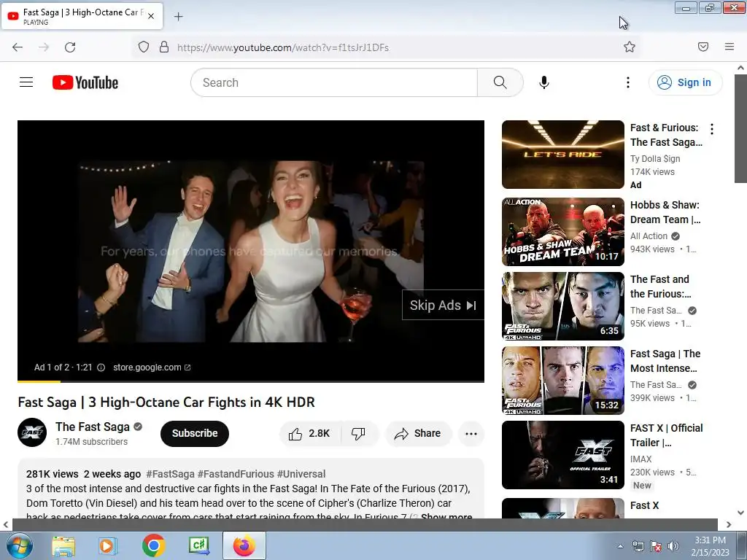Open the Firefox application menu
The image size is (747, 560).
[729, 47]
